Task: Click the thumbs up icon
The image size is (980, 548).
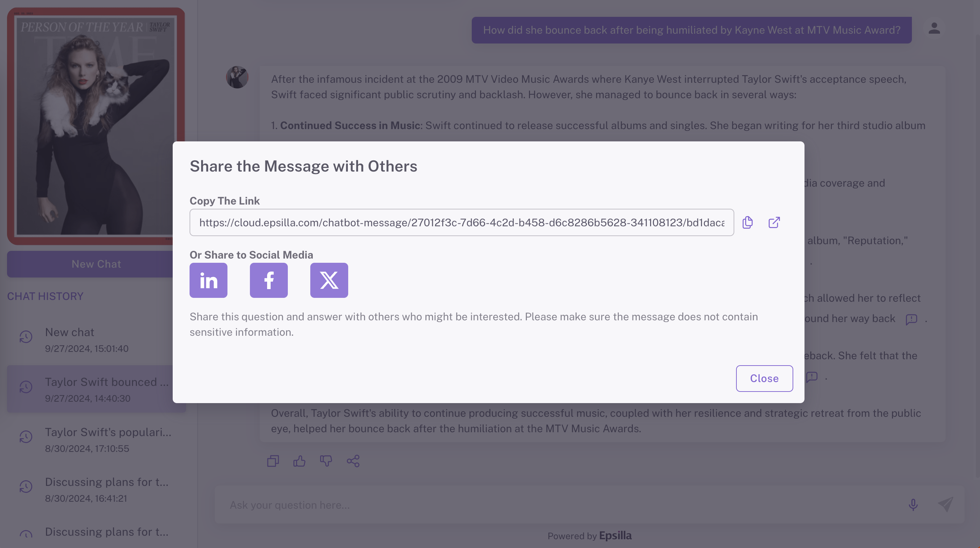Action: pyautogui.click(x=299, y=461)
